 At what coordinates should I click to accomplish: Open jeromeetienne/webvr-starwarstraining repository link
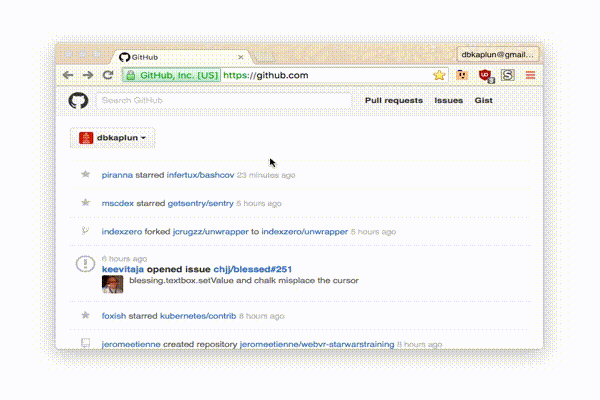(x=317, y=344)
